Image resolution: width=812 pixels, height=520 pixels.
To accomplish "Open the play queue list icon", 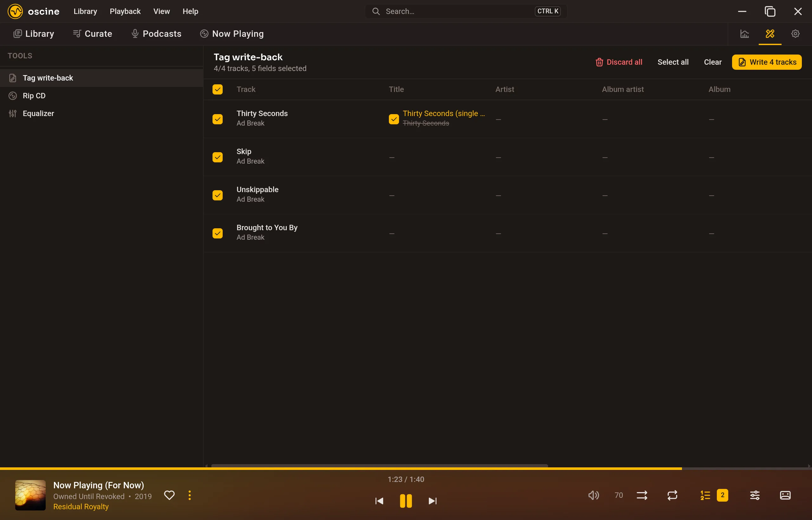I will coord(705,495).
